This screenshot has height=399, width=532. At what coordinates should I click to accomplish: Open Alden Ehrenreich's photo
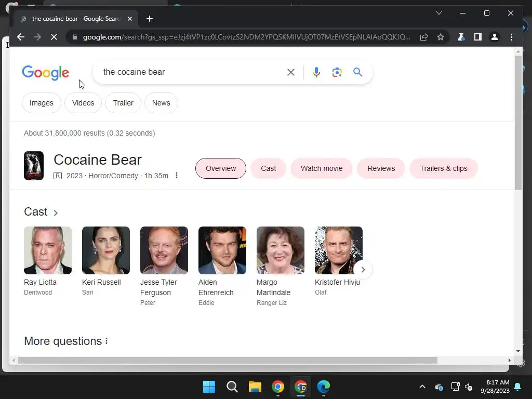(x=222, y=250)
